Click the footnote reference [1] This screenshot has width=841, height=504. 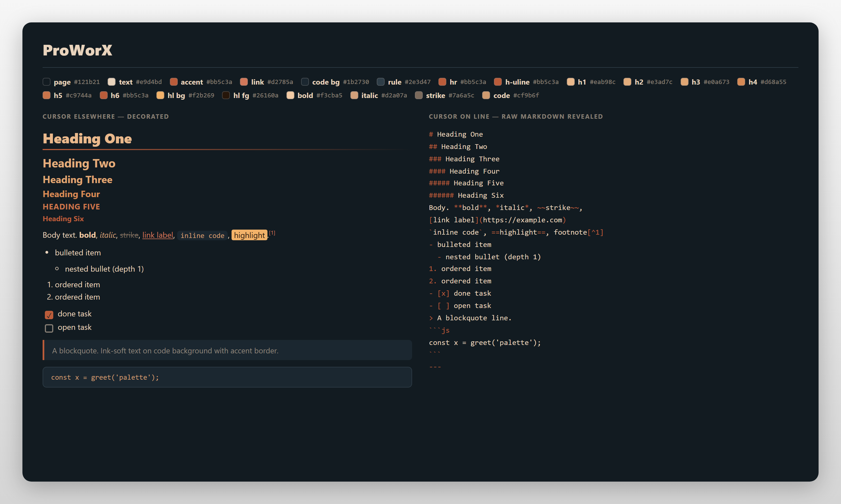[x=272, y=233]
